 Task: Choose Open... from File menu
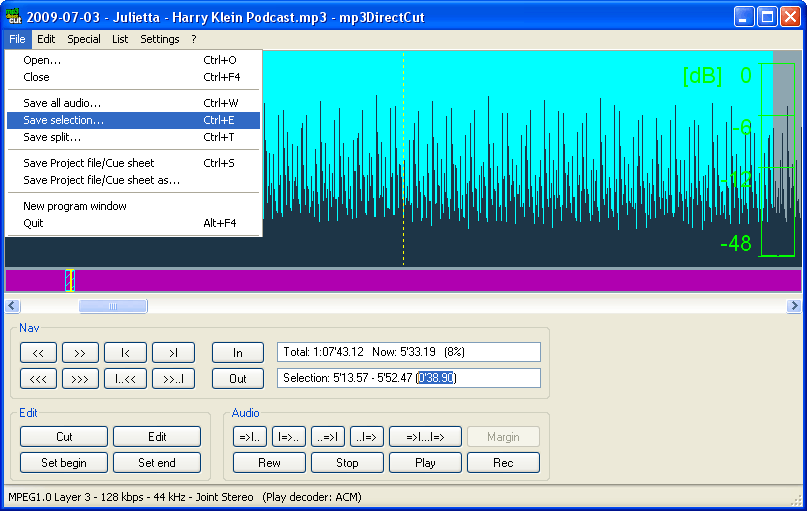pyautogui.click(x=133, y=60)
